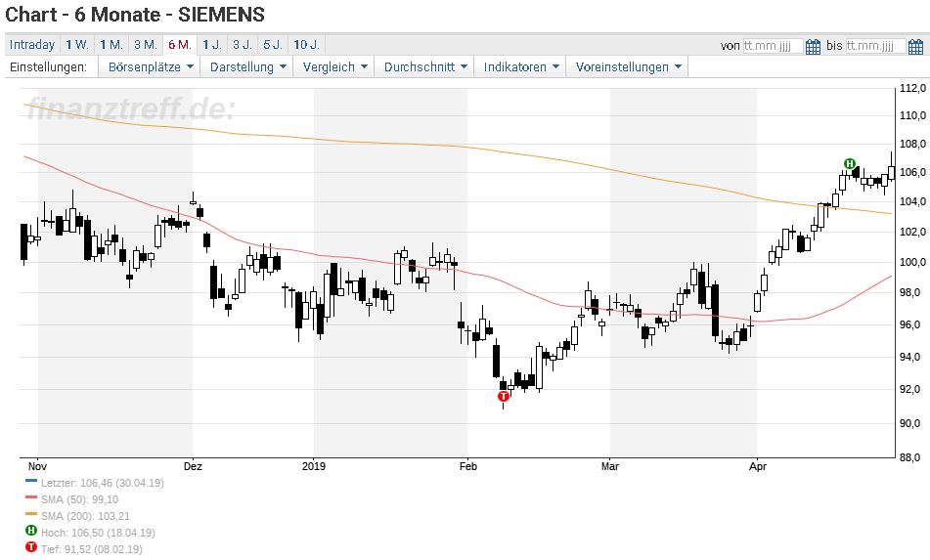Click the 'Apr' label on the time axis
This screenshot has width=930, height=560.
point(758,466)
